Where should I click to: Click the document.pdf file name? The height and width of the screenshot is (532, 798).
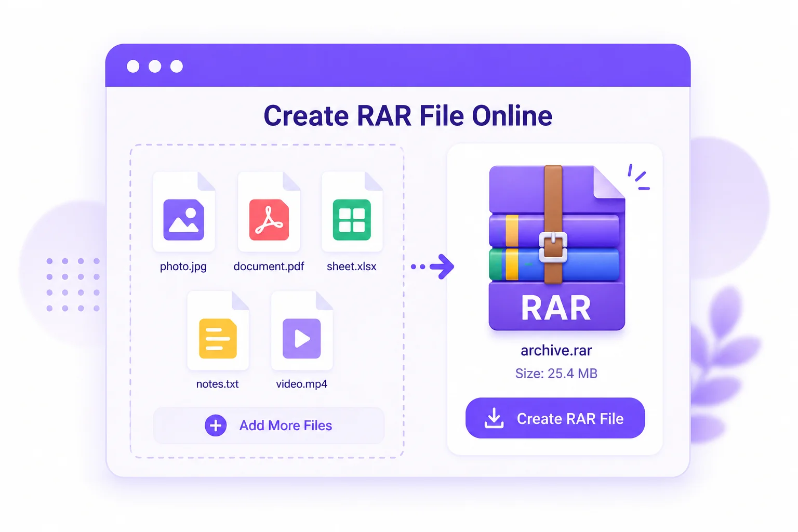tap(269, 267)
